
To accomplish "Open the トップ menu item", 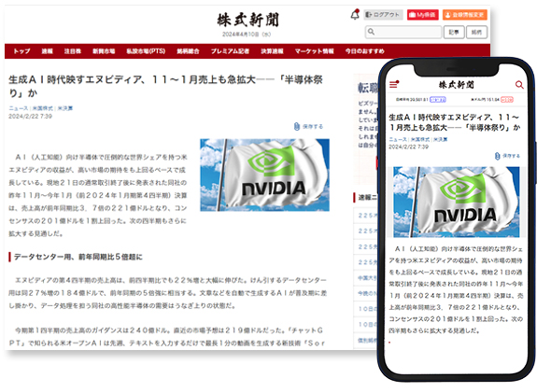I will pos(21,51).
